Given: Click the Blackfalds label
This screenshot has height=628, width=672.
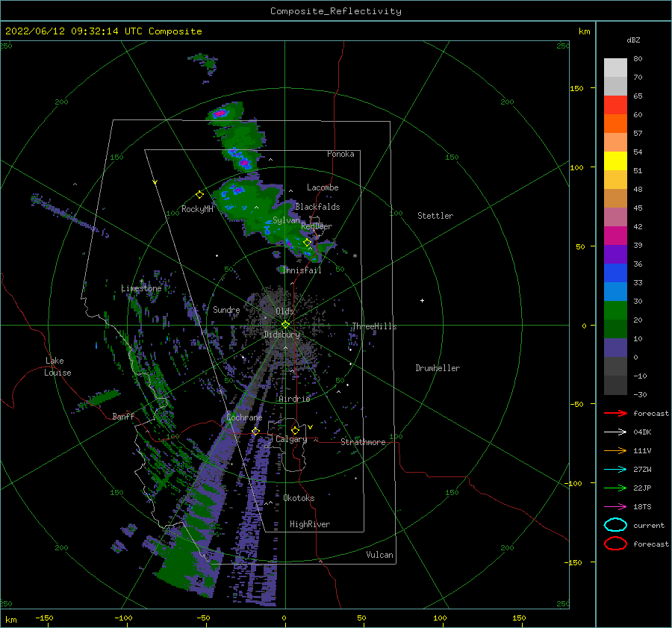Looking at the screenshot, I should coord(317,207).
